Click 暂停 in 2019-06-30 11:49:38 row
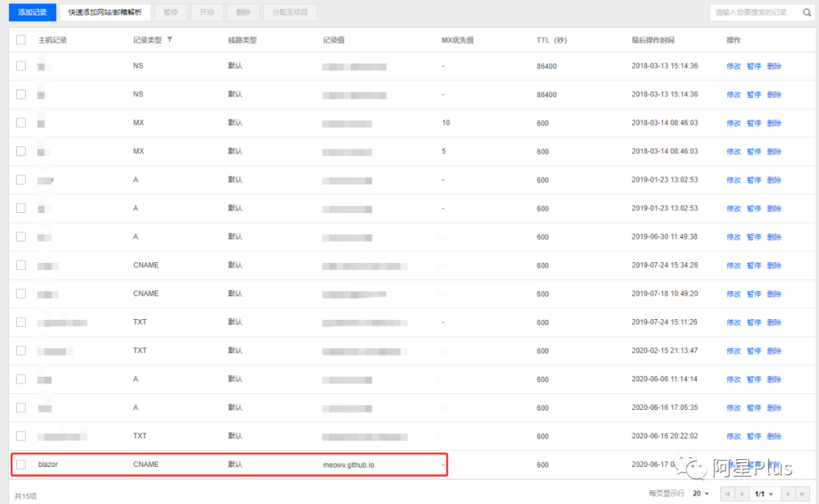Viewport: 819px width, 504px height. click(754, 237)
